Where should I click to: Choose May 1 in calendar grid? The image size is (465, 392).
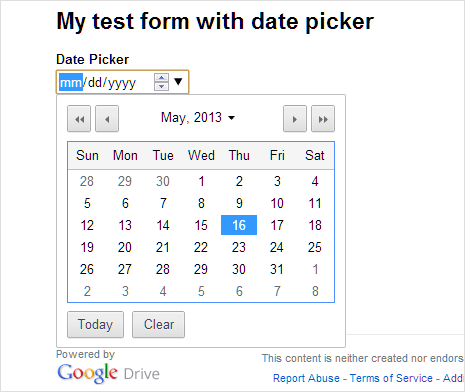point(201,181)
